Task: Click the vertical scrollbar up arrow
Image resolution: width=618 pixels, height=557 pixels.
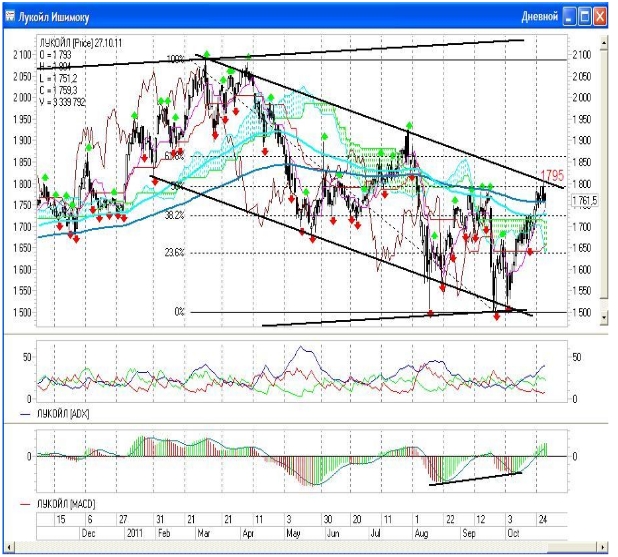Action: click(x=603, y=42)
